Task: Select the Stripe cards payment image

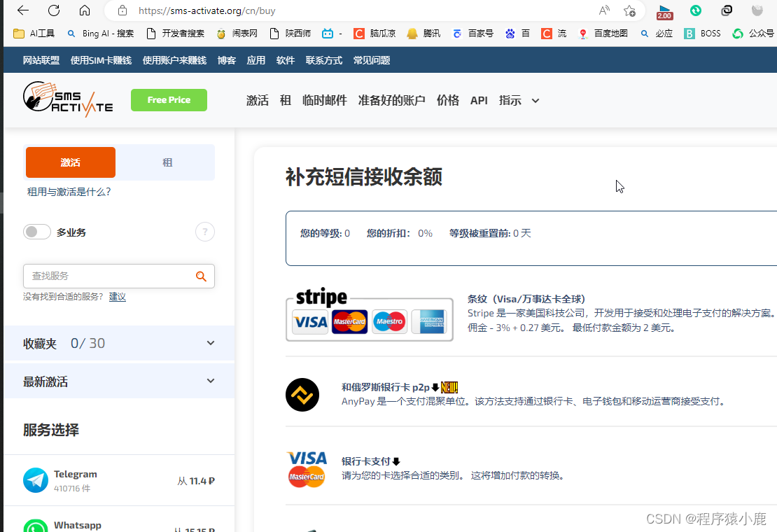Action: coord(369,314)
